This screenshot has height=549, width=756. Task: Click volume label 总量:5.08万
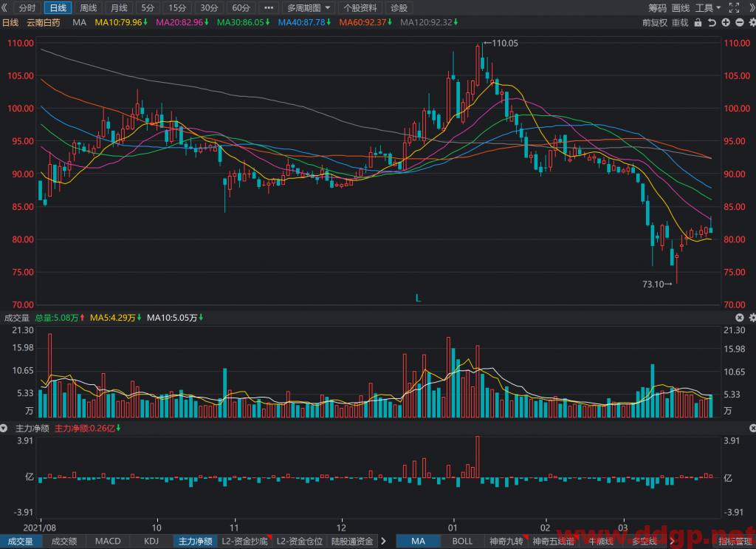coord(60,318)
